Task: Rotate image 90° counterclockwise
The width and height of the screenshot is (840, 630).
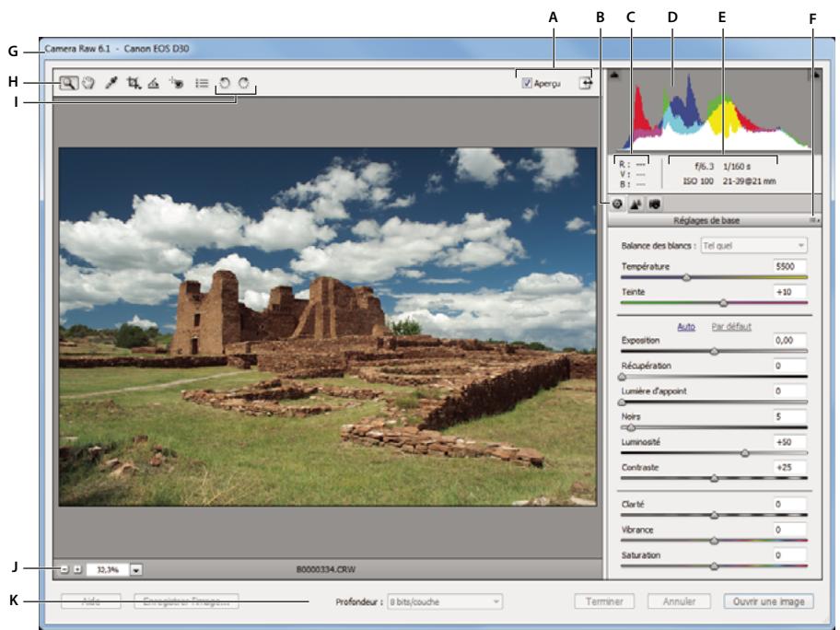Action: pyautogui.click(x=225, y=83)
